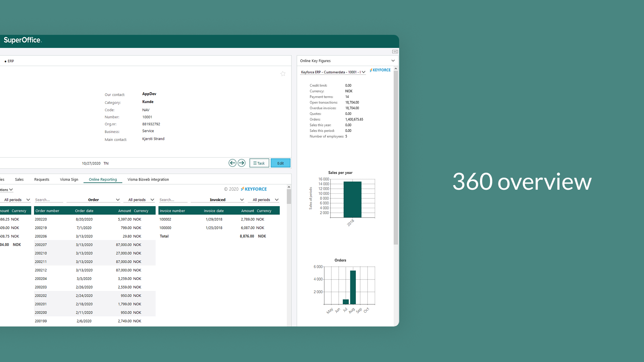
Task: Open Keyforce ERP Customerdata selector
Action: pyautogui.click(x=333, y=72)
